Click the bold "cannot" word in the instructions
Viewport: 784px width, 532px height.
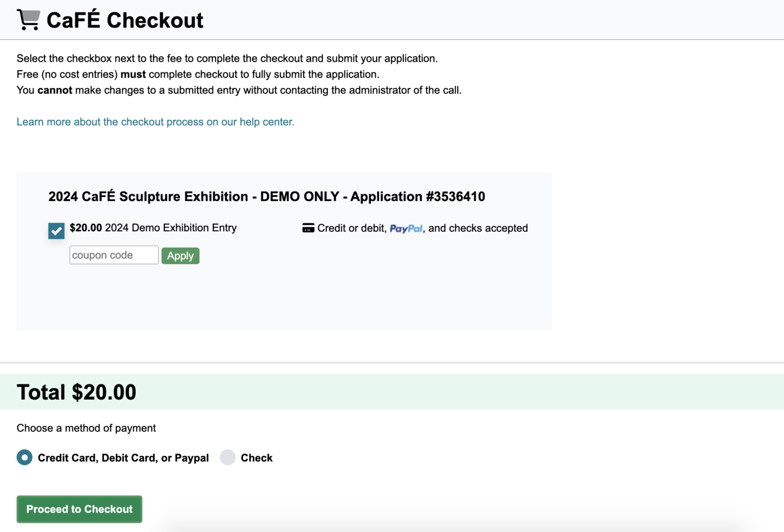click(55, 90)
